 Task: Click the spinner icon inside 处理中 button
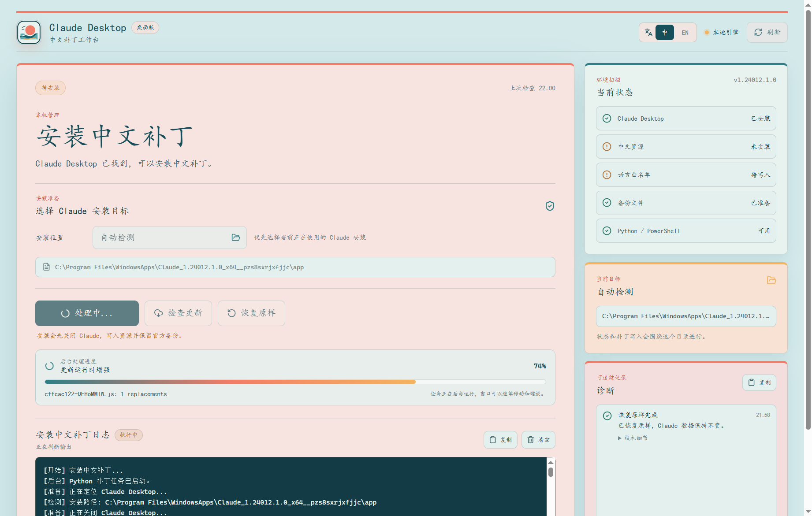(x=65, y=313)
